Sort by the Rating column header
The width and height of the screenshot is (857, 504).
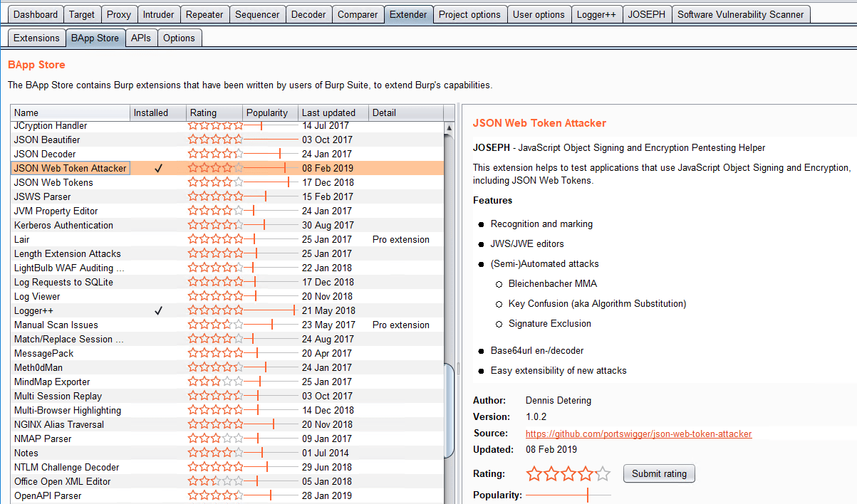(x=214, y=112)
